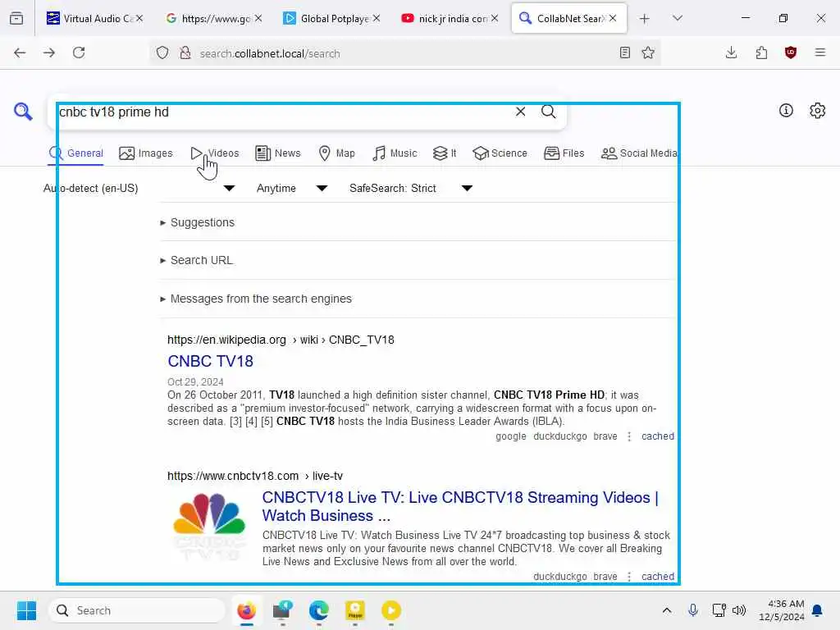
Task: Open the search info page icon
Action: (x=786, y=111)
